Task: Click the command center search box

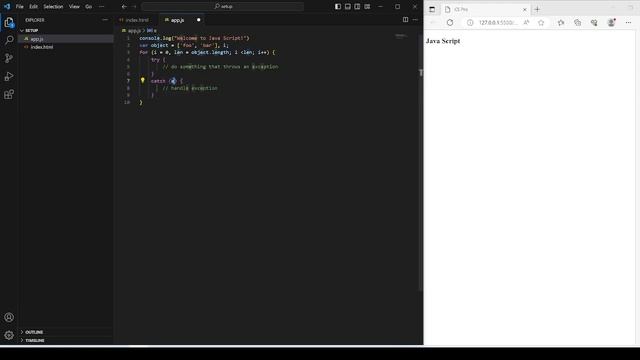Action: tap(223, 7)
